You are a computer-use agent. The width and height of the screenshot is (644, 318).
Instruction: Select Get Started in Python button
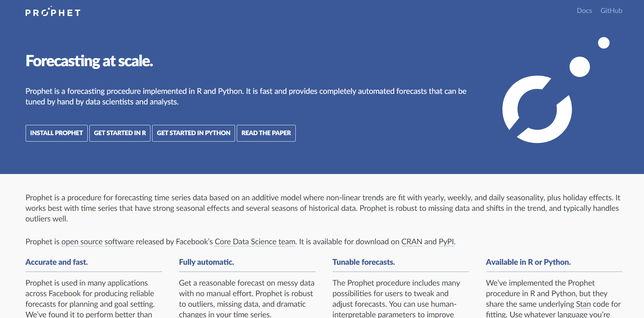point(193,133)
